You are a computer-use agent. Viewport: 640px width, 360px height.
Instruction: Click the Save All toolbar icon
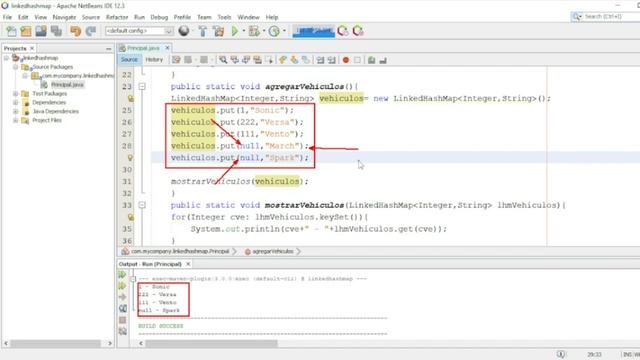click(56, 31)
